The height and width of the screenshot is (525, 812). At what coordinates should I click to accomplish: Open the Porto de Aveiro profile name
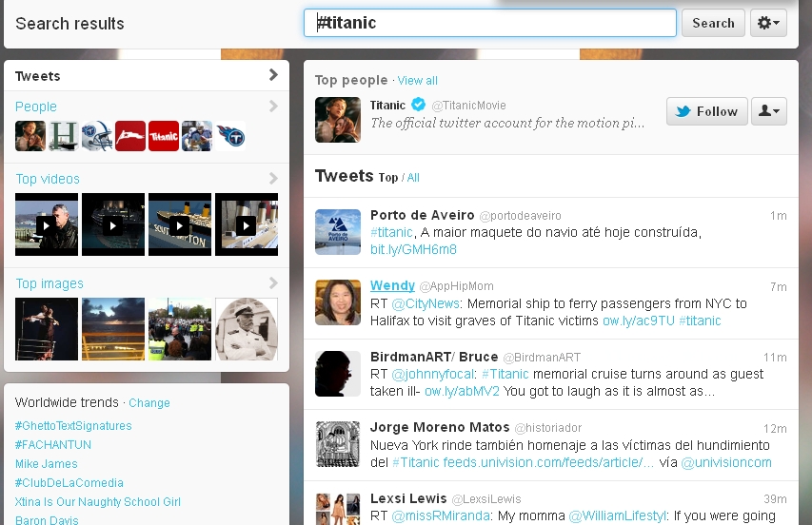pyautogui.click(x=422, y=215)
